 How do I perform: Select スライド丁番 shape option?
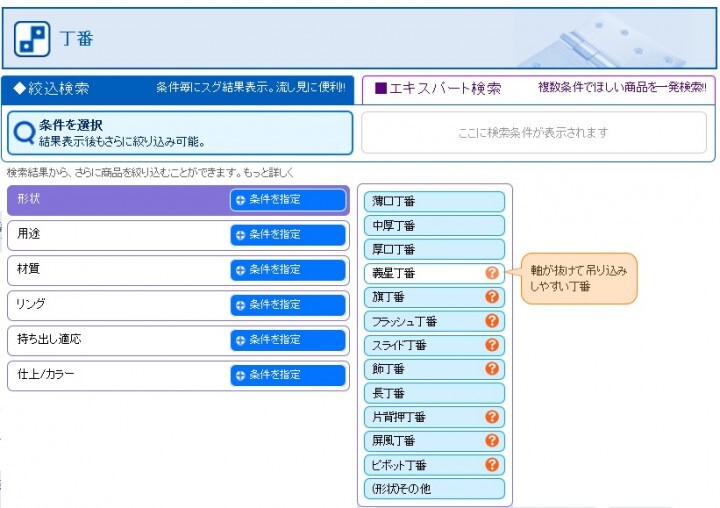pyautogui.click(x=434, y=344)
